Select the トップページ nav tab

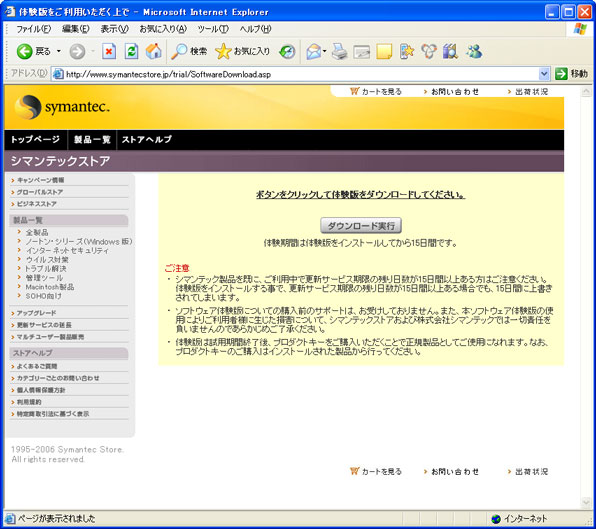coord(35,139)
